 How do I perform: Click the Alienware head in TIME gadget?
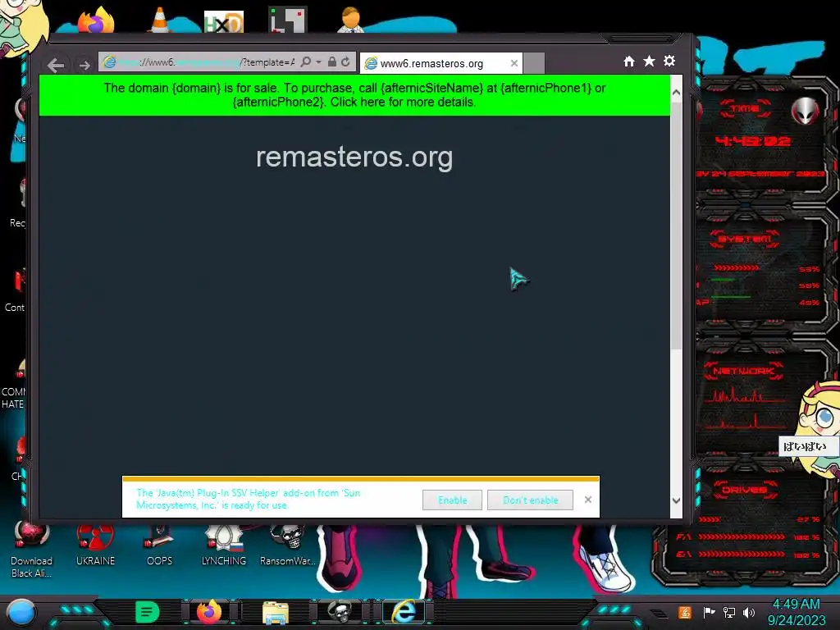[805, 111]
